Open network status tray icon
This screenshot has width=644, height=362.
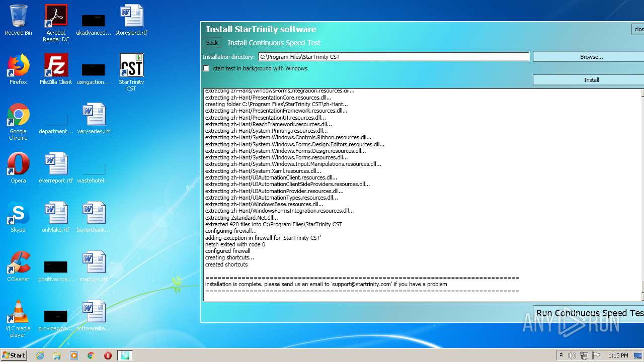pos(584,355)
